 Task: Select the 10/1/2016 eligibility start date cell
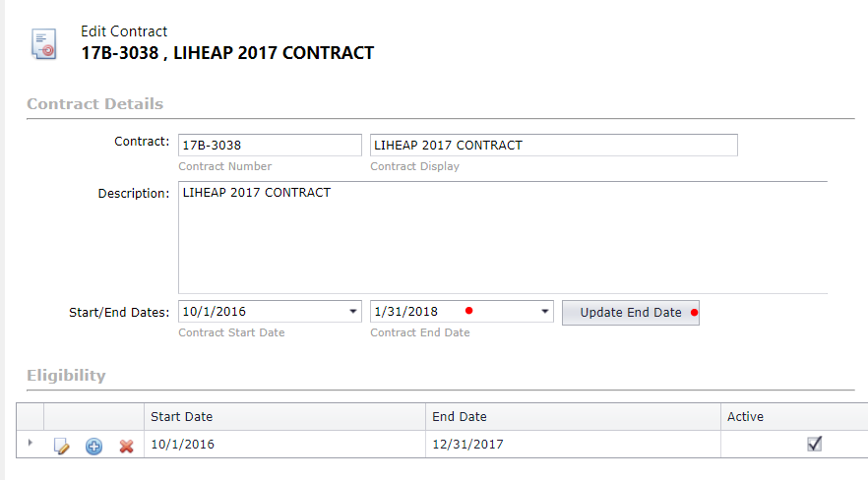[x=284, y=444]
